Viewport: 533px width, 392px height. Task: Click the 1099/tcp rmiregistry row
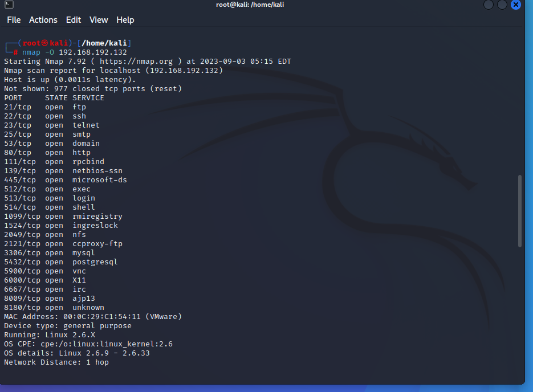pos(63,217)
